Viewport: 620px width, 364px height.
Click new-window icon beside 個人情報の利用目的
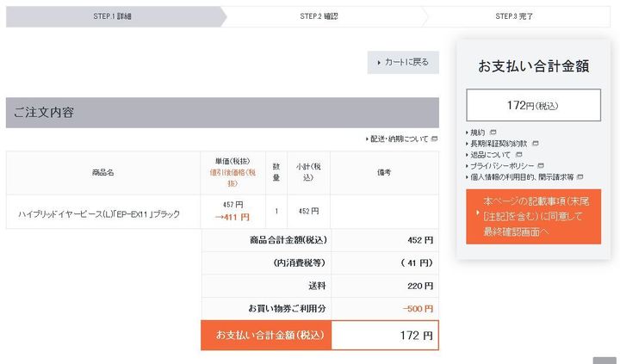click(581, 176)
